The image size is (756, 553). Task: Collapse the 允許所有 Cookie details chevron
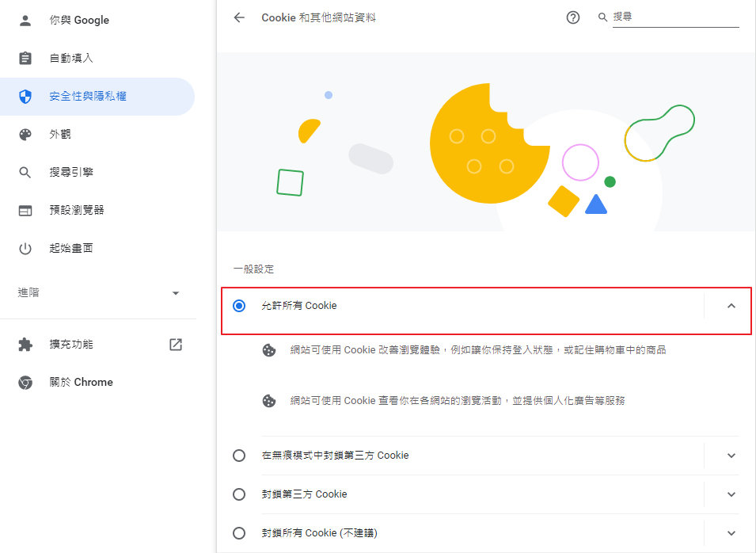731,306
